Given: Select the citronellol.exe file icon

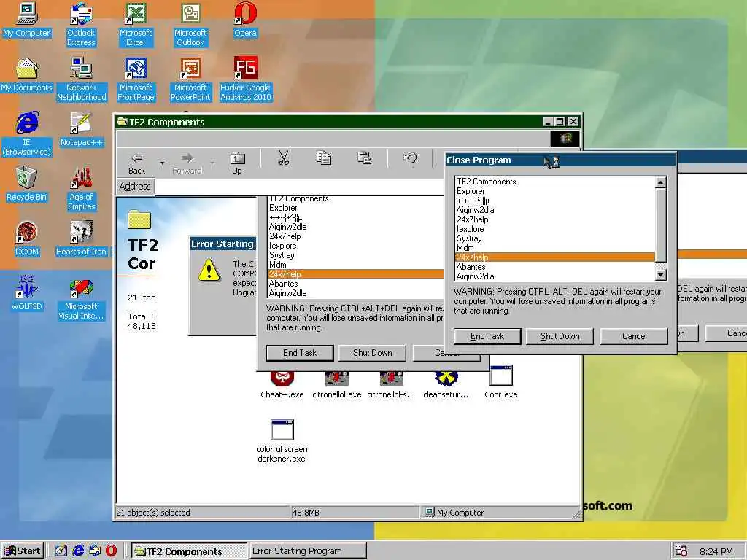Looking at the screenshot, I should pyautogui.click(x=337, y=385).
